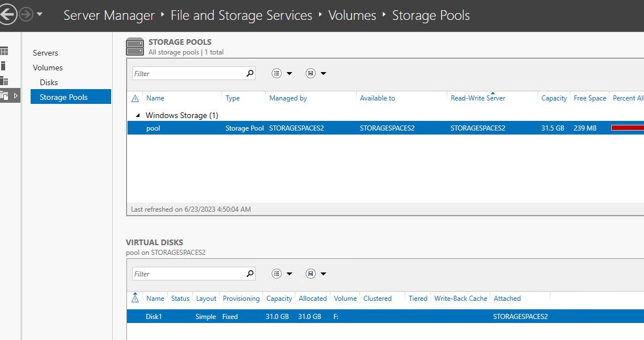Click the red percent allocated bar for pool
The width and height of the screenshot is (644, 340).
click(x=627, y=128)
